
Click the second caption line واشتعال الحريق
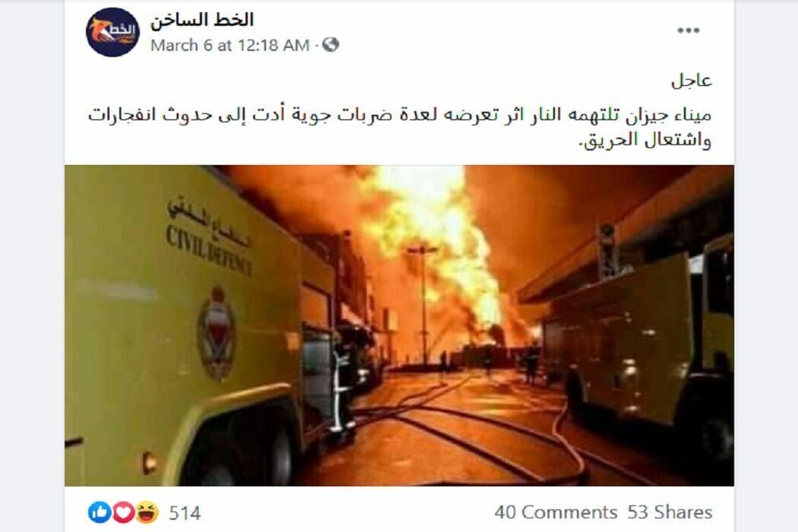pos(646,140)
